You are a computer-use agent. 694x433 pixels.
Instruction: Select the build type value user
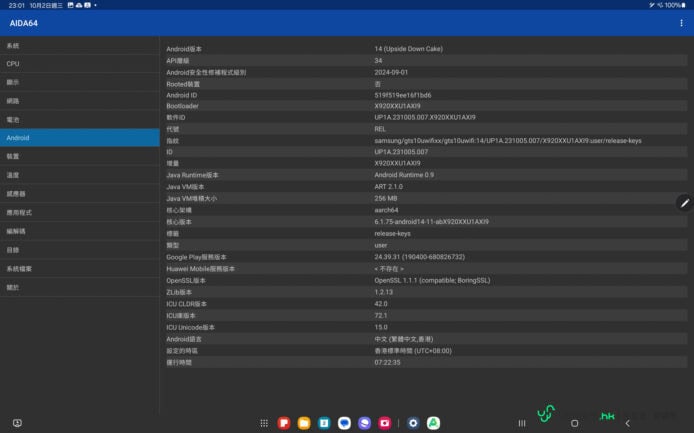(x=381, y=245)
